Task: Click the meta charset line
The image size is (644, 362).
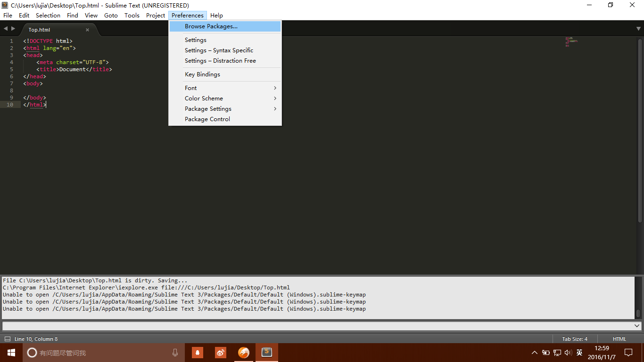Action: pyautogui.click(x=73, y=62)
